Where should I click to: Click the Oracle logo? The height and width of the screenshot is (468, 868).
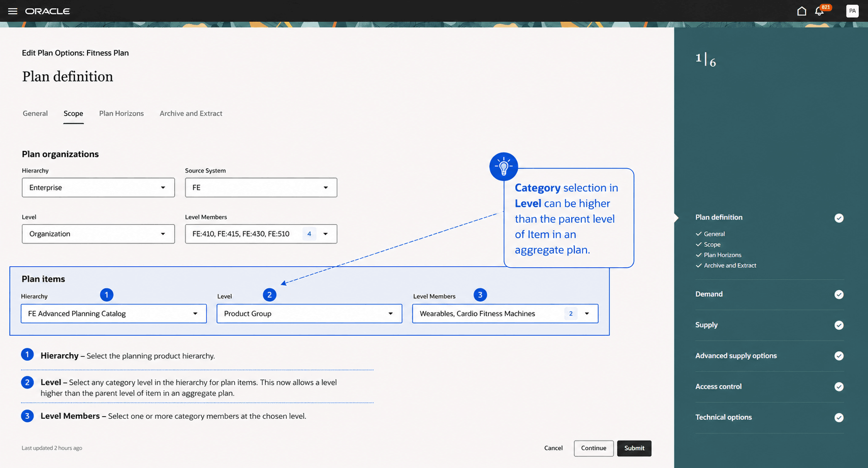coord(47,11)
